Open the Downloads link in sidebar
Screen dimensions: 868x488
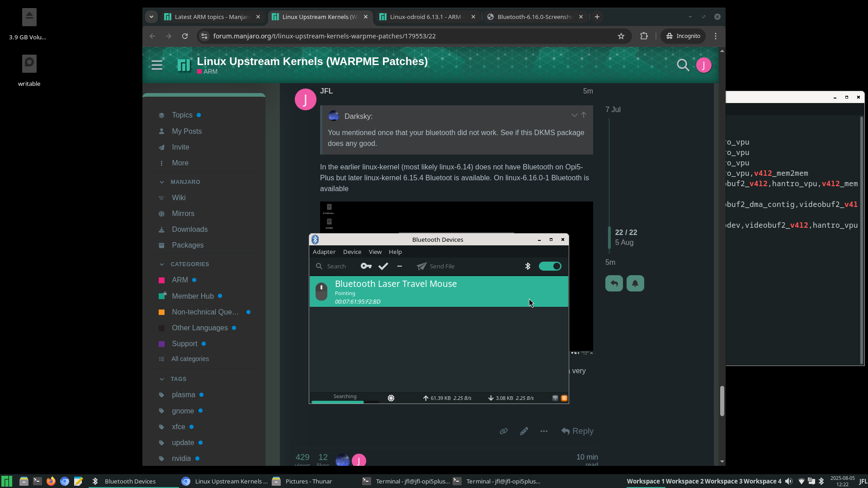[x=189, y=229]
